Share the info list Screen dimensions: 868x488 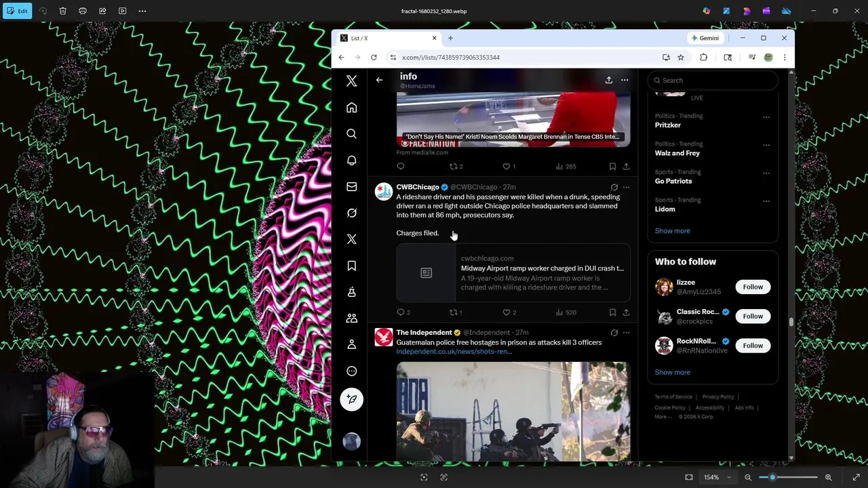[608, 80]
